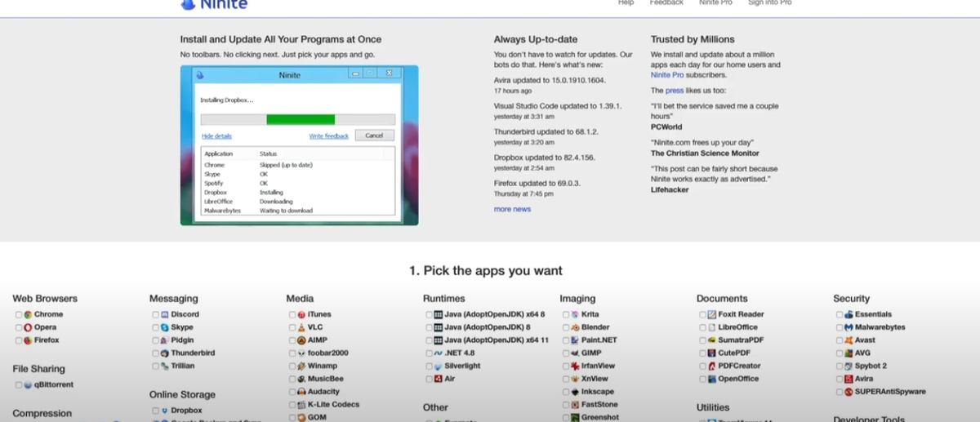Click the 'Visual Studio Code updated to 1.39.1.' entry
The image size is (980, 422).
pyautogui.click(x=558, y=106)
